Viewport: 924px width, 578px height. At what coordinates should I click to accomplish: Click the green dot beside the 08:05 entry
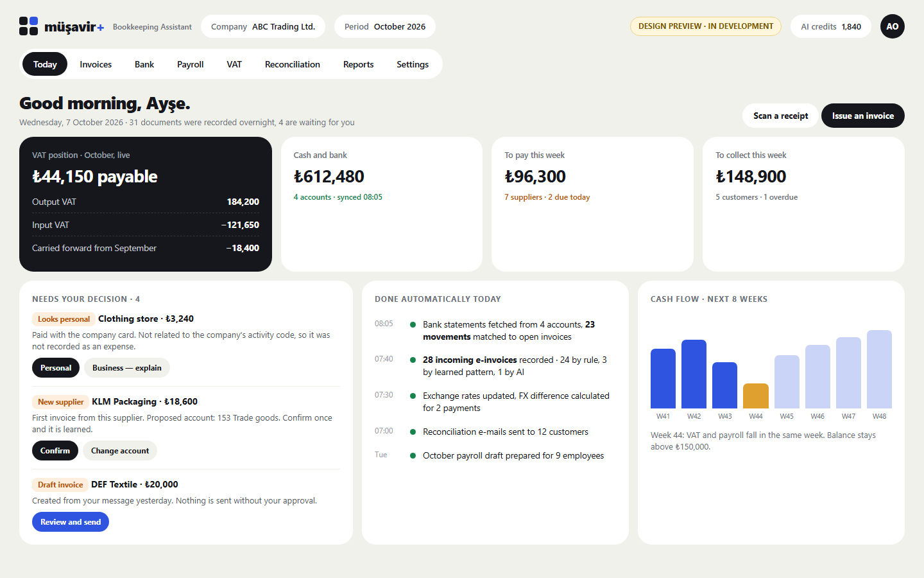click(x=413, y=325)
